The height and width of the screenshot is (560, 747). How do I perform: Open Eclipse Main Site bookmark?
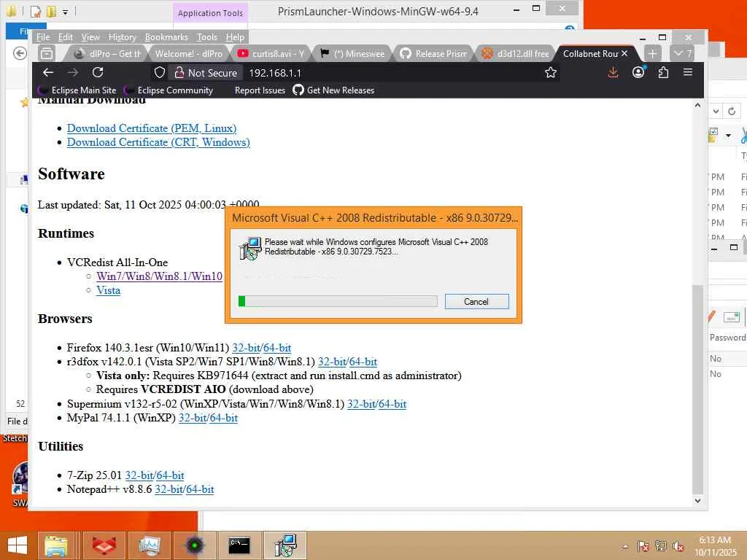click(x=77, y=90)
